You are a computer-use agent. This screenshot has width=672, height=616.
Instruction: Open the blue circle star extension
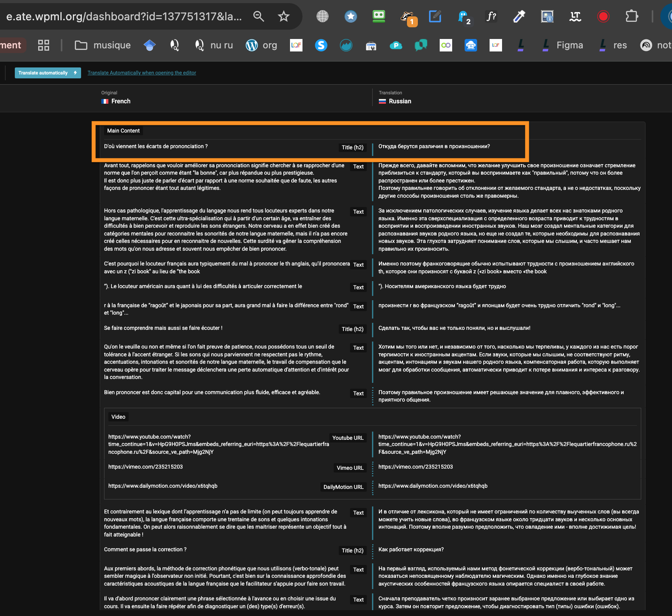[x=351, y=16]
